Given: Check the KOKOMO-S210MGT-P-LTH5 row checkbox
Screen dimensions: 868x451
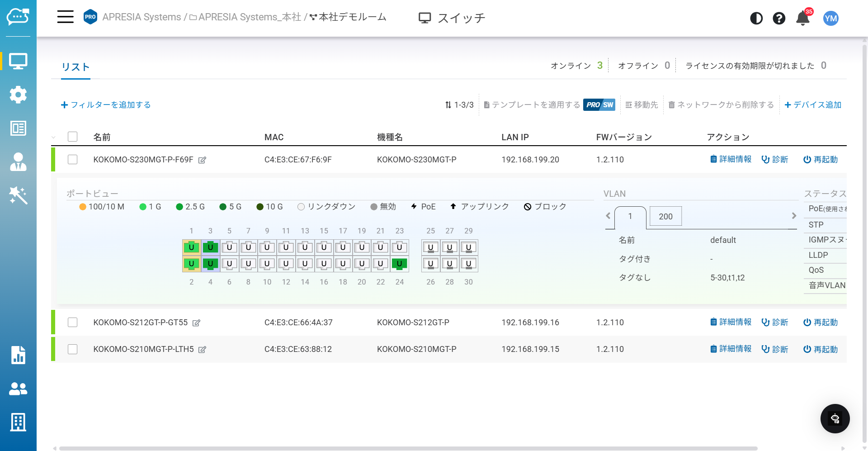Looking at the screenshot, I should [72, 349].
